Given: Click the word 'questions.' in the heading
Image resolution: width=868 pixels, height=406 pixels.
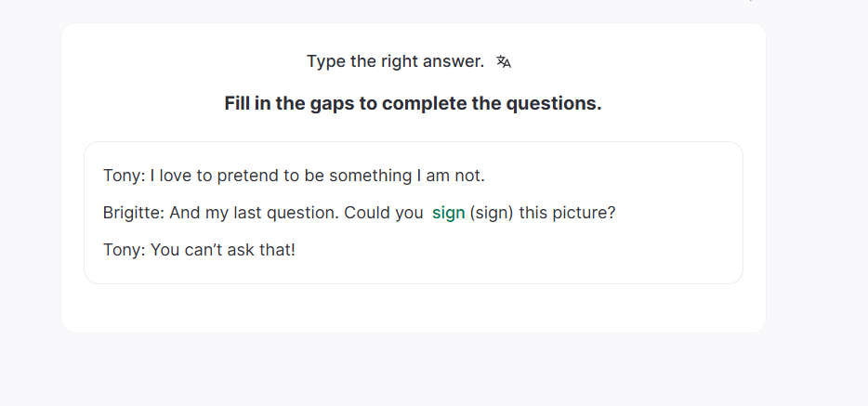Looking at the screenshot, I should point(554,103).
